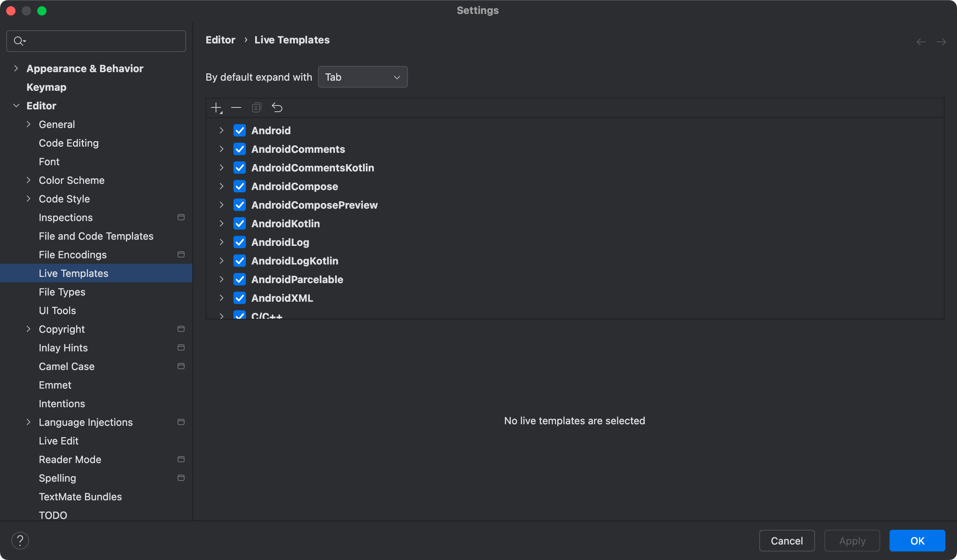Viewport: 957px width, 560px height.
Task: Click the Apply button
Action: [x=852, y=541]
